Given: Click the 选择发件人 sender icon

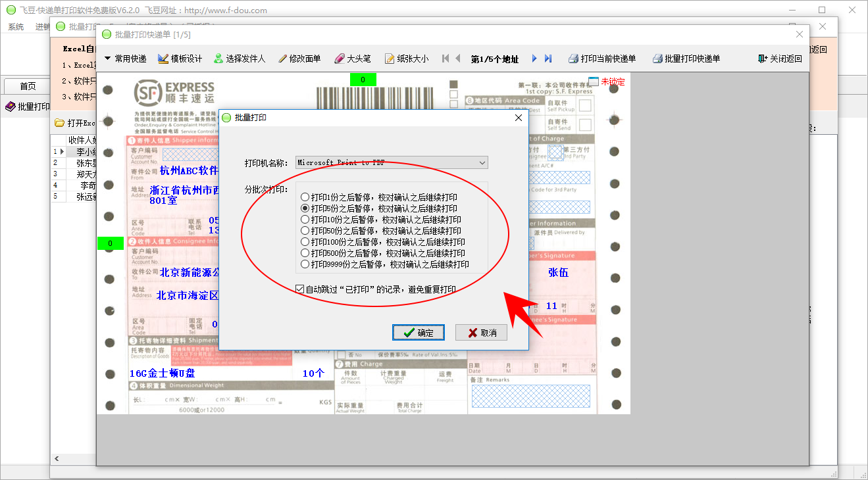Looking at the screenshot, I should tap(218, 59).
